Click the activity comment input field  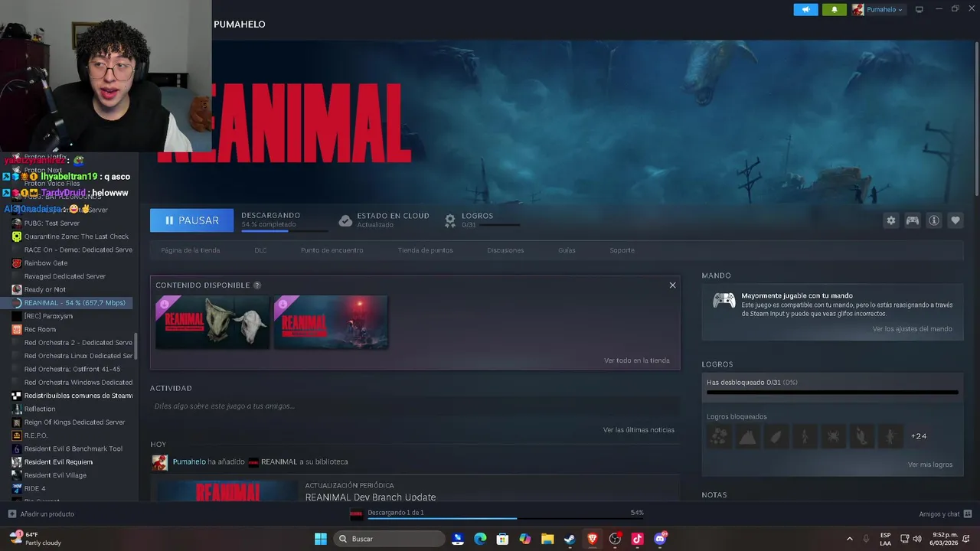tap(414, 406)
